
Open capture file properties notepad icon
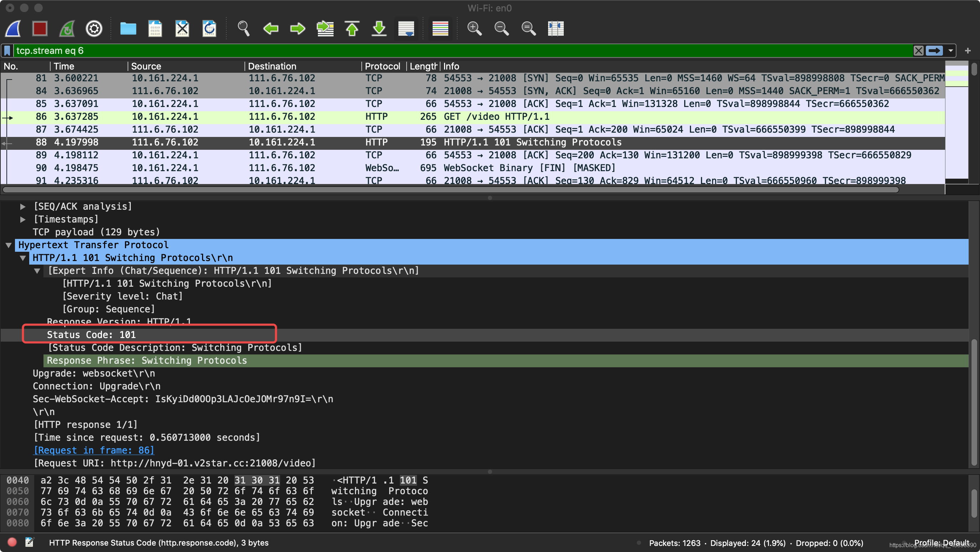click(29, 542)
